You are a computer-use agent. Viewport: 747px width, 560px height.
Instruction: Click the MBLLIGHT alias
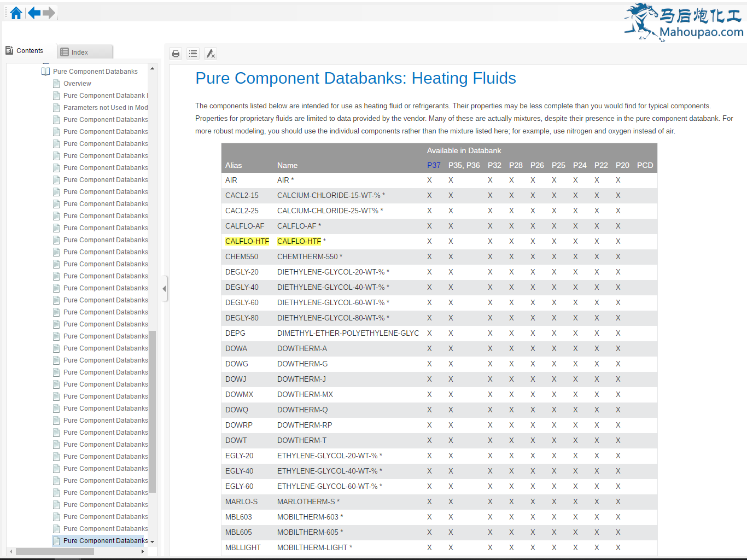click(243, 547)
